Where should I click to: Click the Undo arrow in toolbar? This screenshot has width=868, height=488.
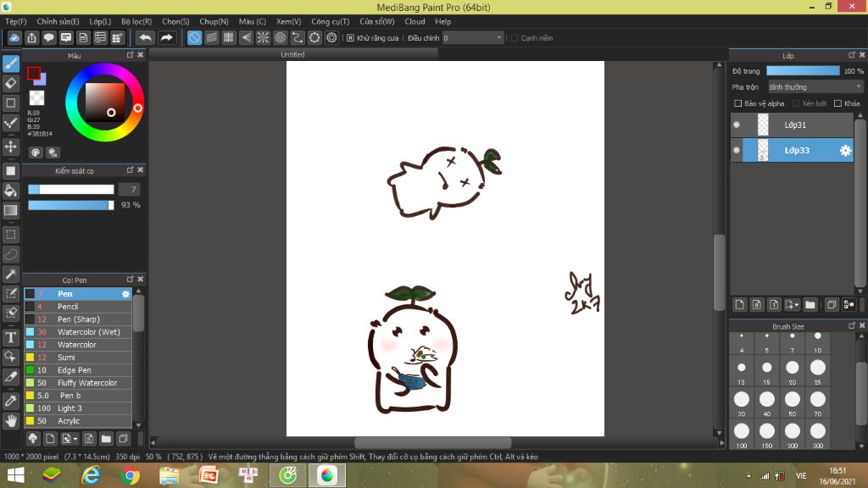tap(145, 37)
